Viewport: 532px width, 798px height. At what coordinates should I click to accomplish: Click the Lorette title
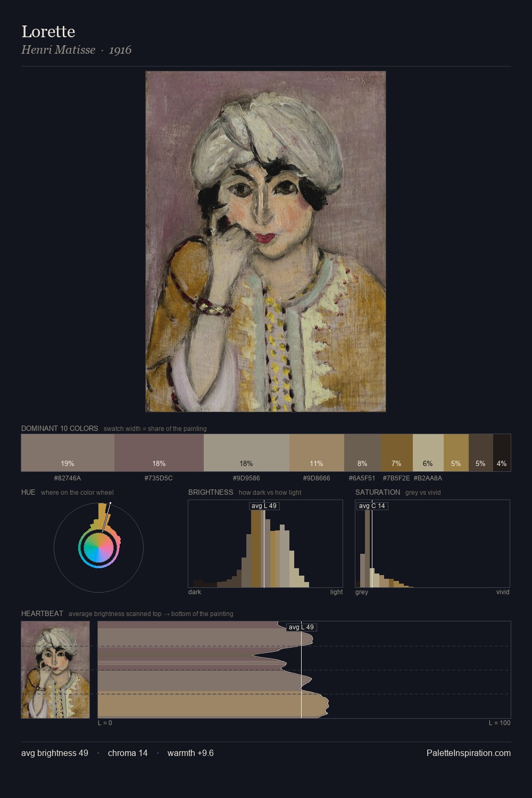48,31
